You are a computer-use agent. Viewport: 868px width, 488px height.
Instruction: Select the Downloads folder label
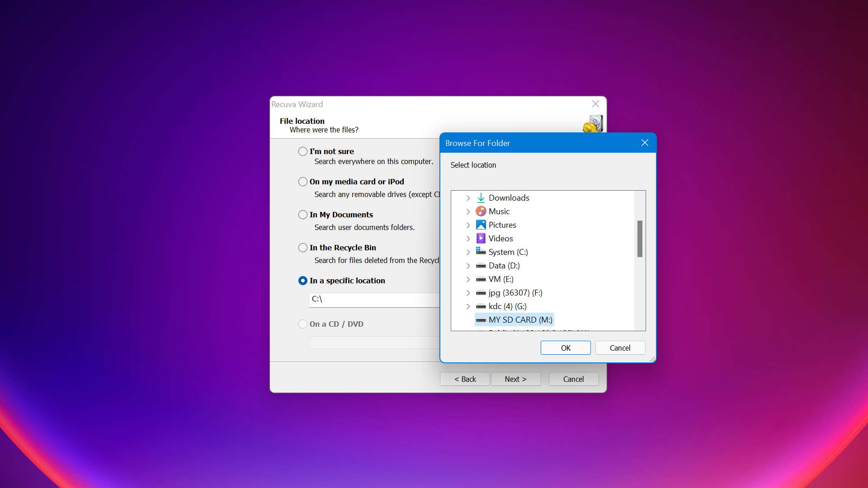tap(509, 198)
